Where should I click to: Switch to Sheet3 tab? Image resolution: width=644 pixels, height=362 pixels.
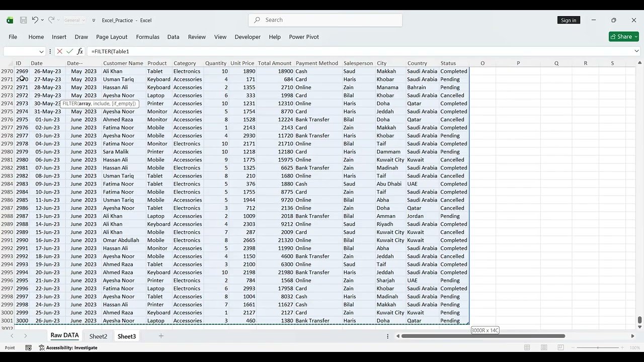point(127,336)
